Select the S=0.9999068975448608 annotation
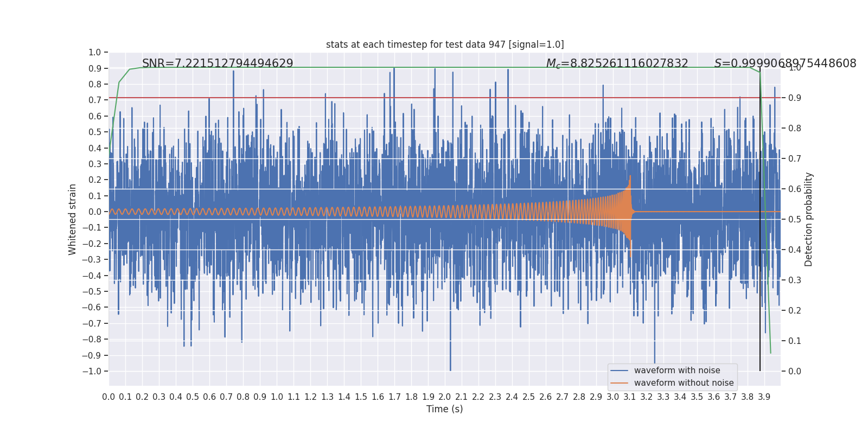The width and height of the screenshot is (868, 434). pos(785,63)
